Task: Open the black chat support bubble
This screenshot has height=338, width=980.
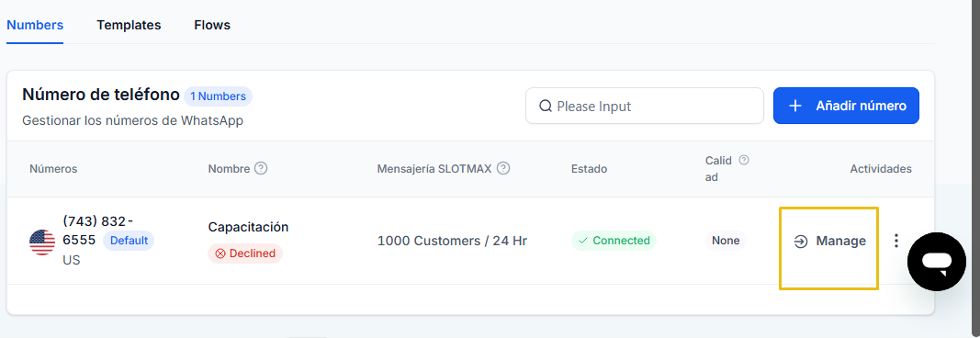Action: click(936, 261)
